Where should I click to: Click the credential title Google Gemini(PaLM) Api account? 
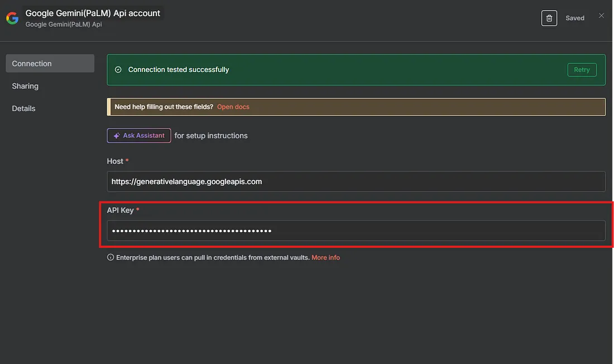point(93,13)
